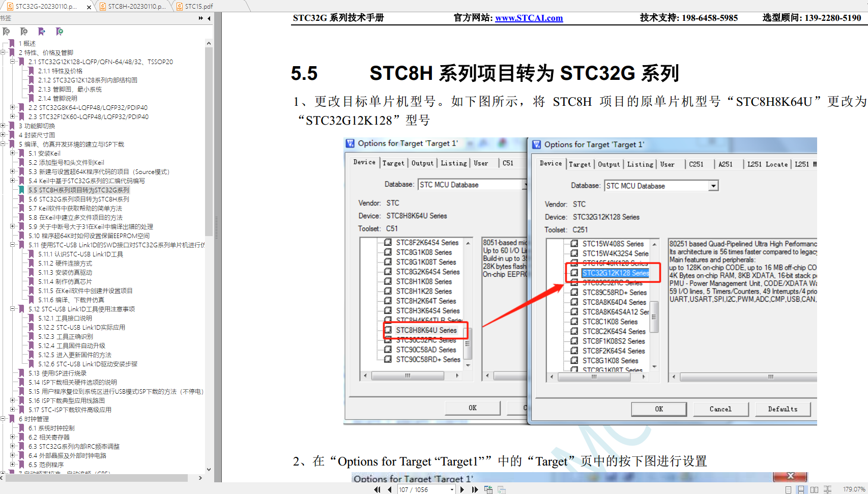Open bookmark 5.11.3 安装仿真驱动
868x494 pixels.
tap(65, 273)
